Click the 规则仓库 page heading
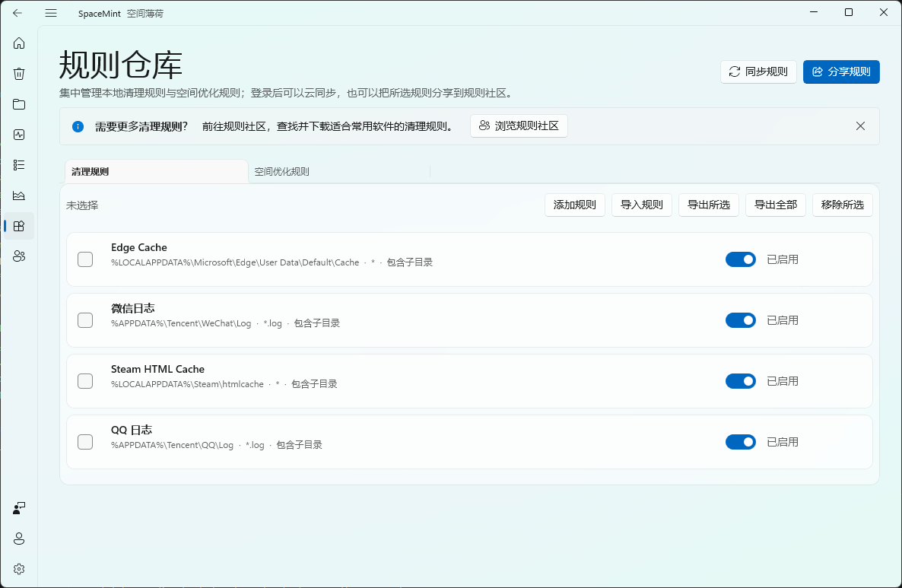902x588 pixels. (x=121, y=65)
